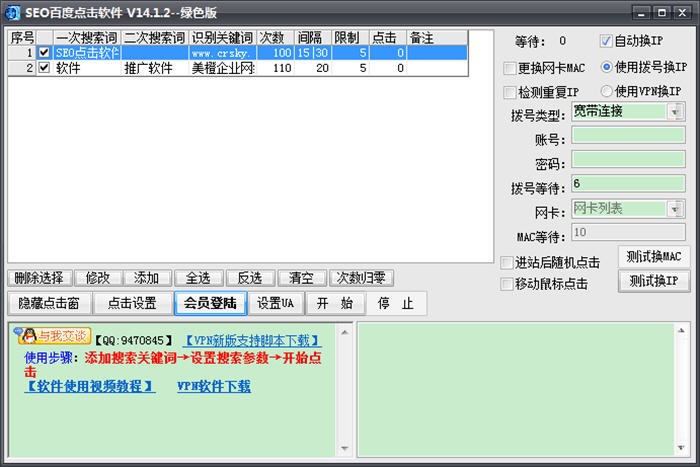Click the 密码 input field
Screen dimensions: 700x467
click(x=629, y=159)
